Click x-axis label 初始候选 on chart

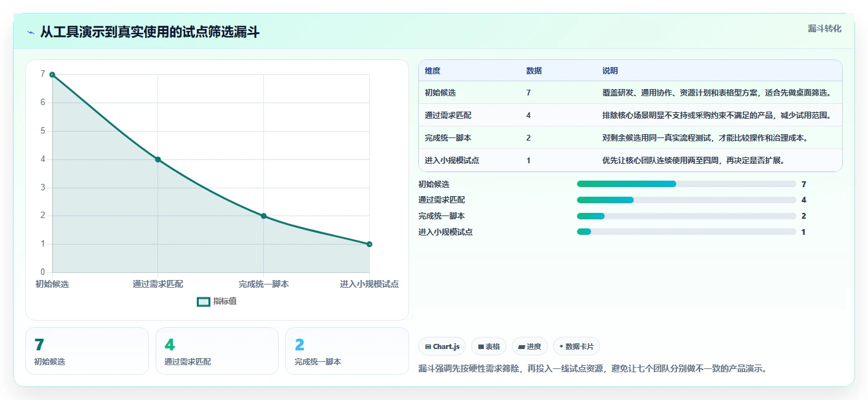(x=52, y=284)
